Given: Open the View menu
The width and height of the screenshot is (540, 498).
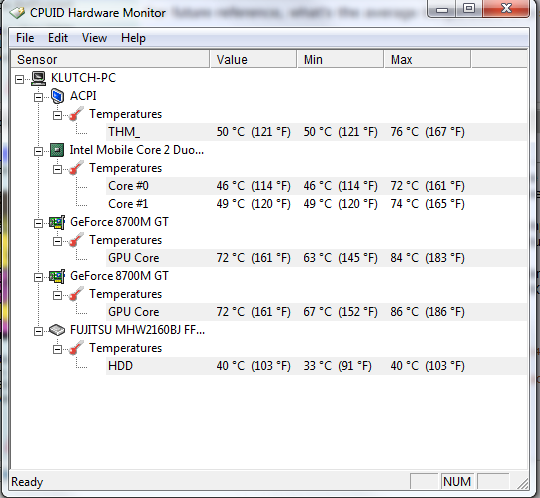Looking at the screenshot, I should click(94, 38).
